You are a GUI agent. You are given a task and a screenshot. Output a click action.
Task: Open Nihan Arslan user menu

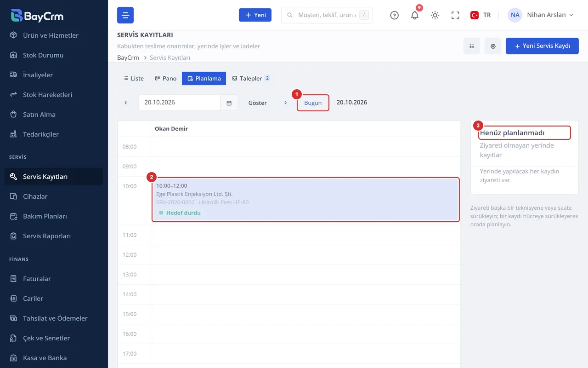click(x=541, y=15)
